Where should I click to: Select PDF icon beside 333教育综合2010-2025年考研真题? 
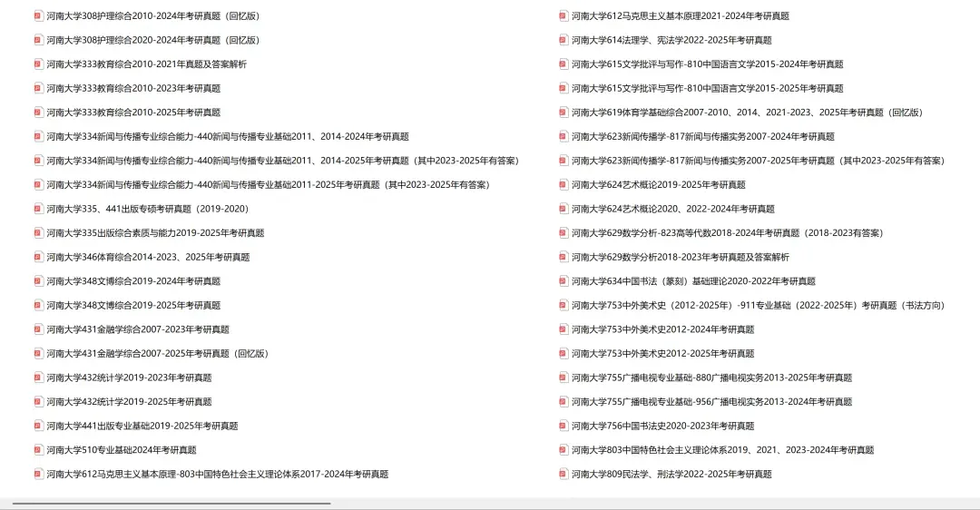coord(38,113)
